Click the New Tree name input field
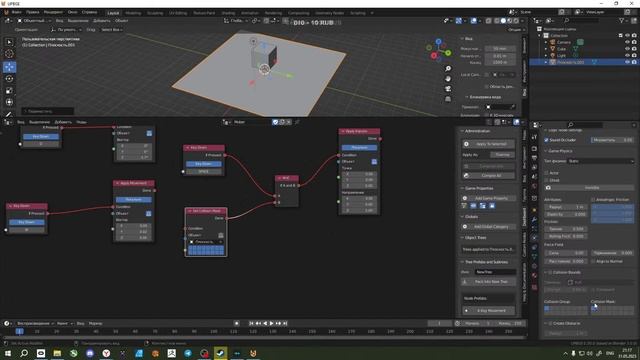This screenshot has width=640, height=360. [495, 272]
